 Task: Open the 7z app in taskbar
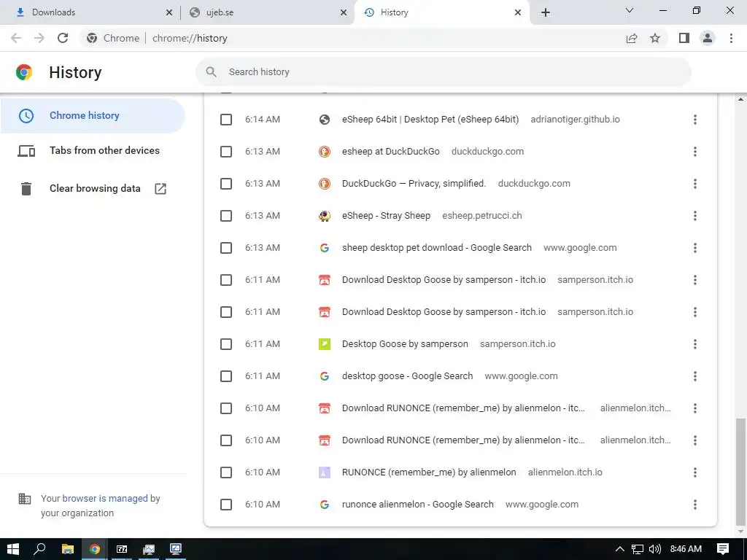click(122, 549)
